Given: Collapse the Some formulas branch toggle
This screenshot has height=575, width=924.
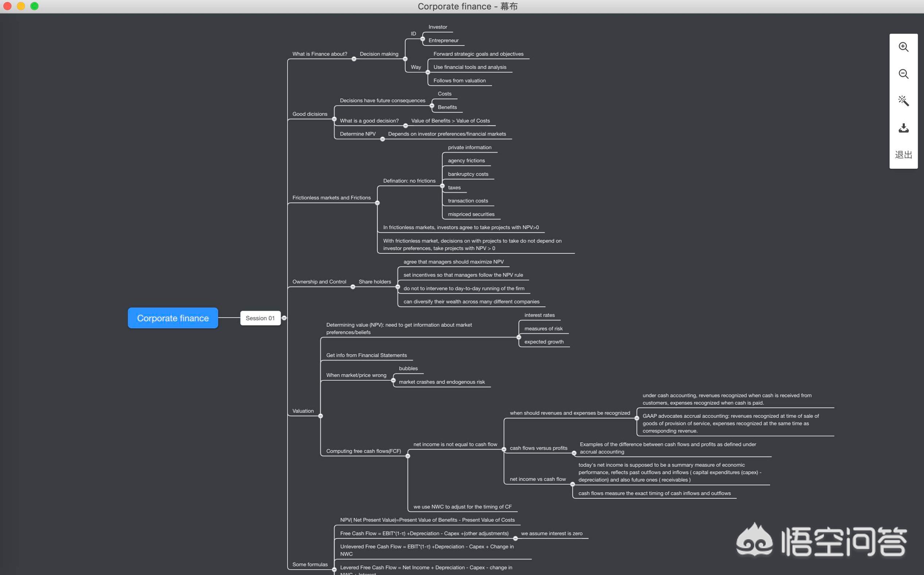Looking at the screenshot, I should [334, 569].
